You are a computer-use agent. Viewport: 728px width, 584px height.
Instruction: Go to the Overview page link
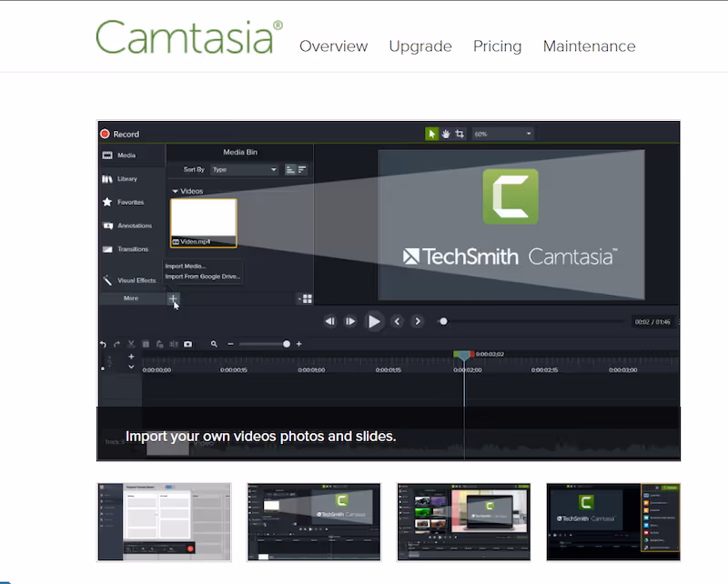point(333,46)
